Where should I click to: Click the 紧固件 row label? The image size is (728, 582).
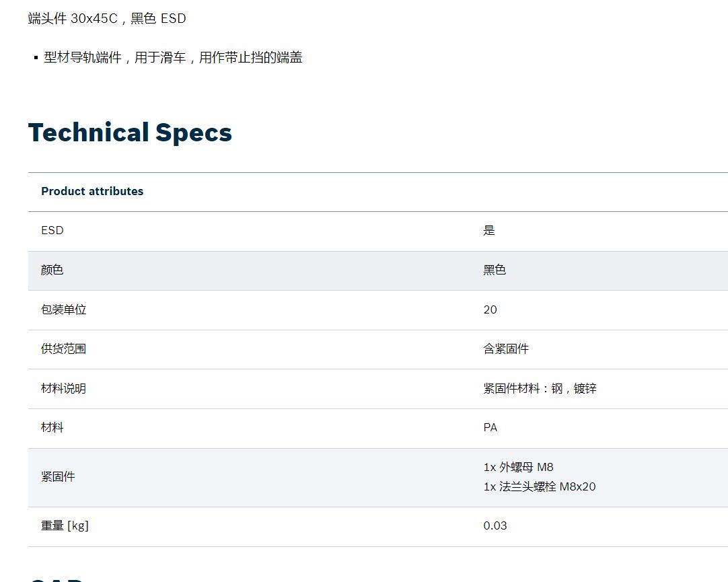coord(58,476)
